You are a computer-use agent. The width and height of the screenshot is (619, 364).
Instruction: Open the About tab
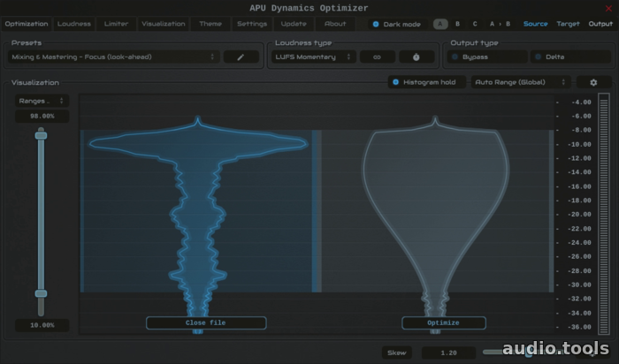click(335, 24)
